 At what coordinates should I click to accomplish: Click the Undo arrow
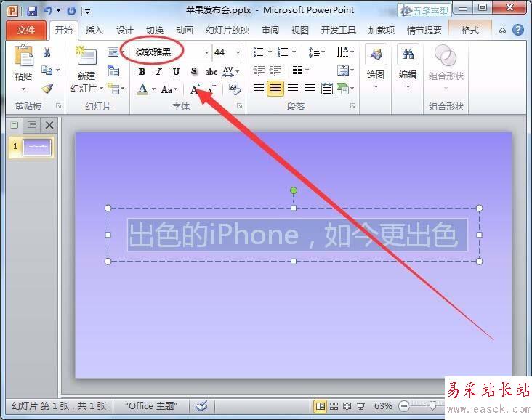click(x=48, y=11)
